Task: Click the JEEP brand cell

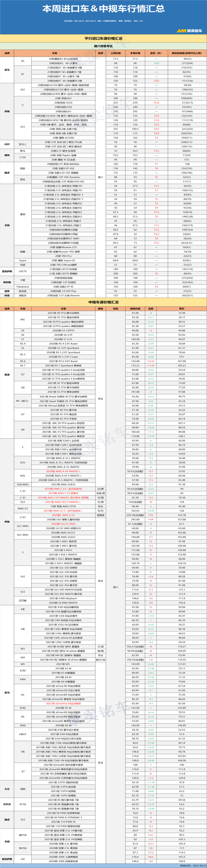Action: (x=7, y=144)
